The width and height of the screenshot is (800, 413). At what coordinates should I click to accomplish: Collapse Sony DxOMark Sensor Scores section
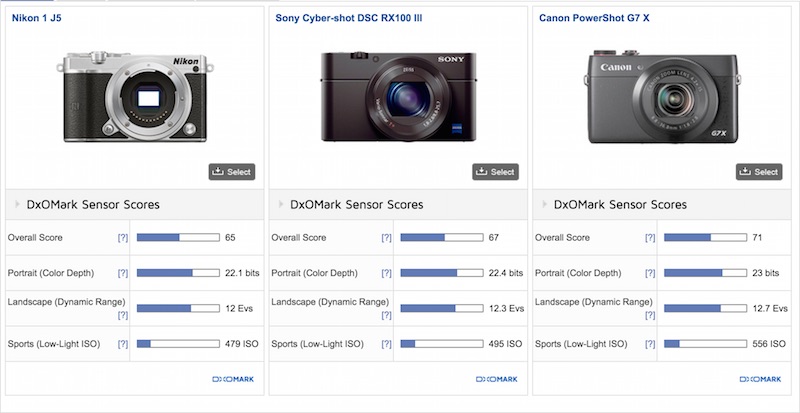[x=281, y=205]
